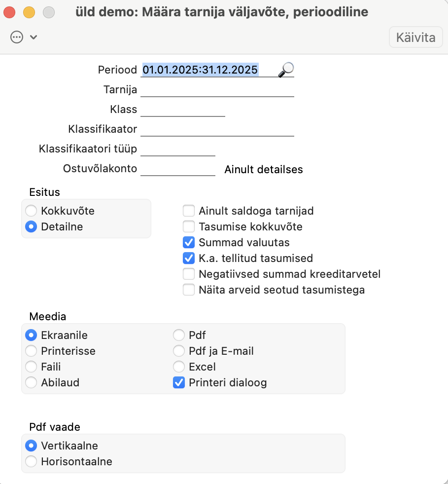Open the ellipsis actions menu icon
This screenshot has height=484, width=448.
tap(17, 37)
